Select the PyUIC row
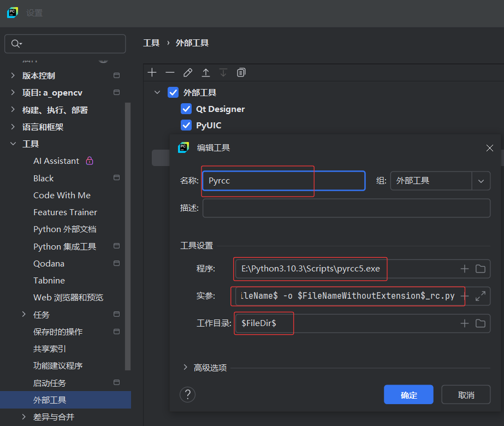The image size is (504, 426). tap(209, 125)
